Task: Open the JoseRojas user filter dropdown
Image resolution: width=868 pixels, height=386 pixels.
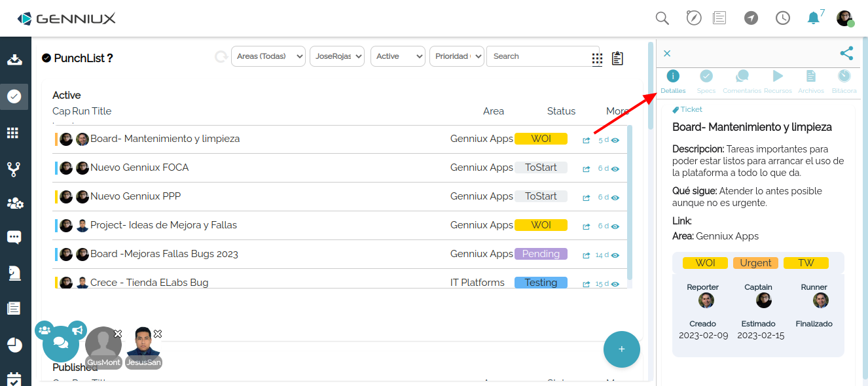Action: point(337,56)
